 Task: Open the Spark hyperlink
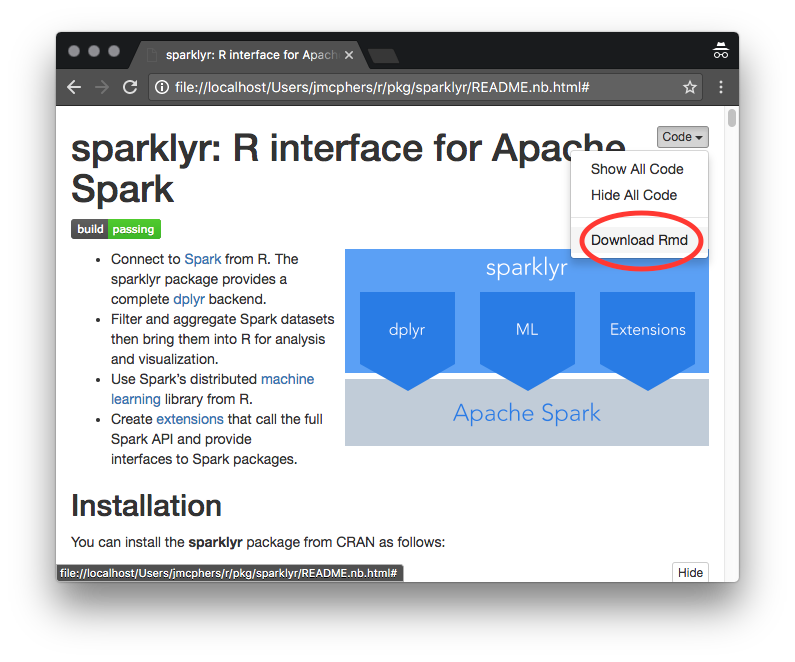[203, 259]
